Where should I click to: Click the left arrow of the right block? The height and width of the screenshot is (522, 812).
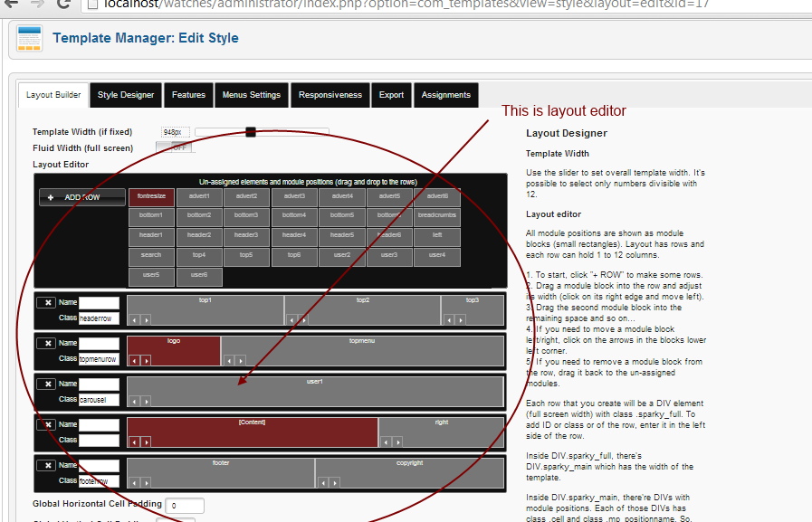(x=387, y=441)
